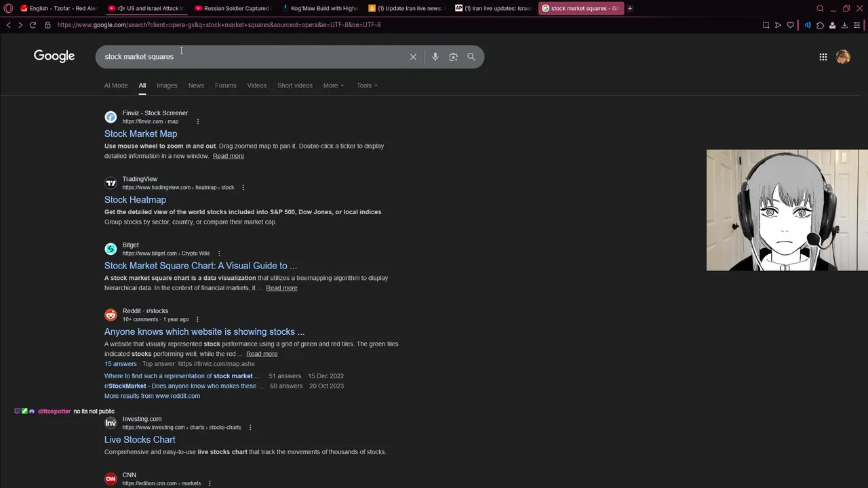Image resolution: width=868 pixels, height=488 pixels.
Task: Open the Stock Heatmap result
Action: tap(135, 200)
